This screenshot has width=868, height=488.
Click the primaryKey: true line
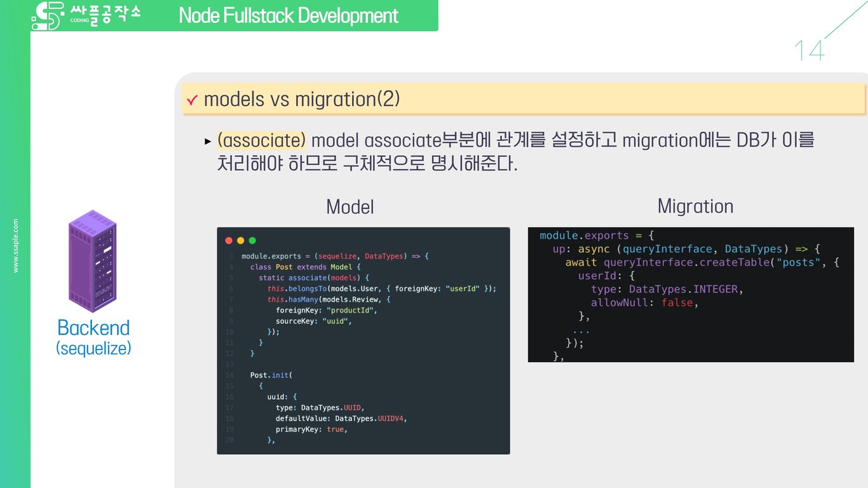point(312,430)
